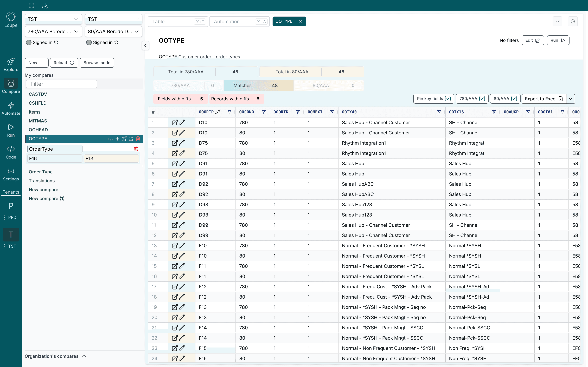This screenshot has width=588, height=367.
Task: Filter the OOORTP column
Action: (x=229, y=112)
